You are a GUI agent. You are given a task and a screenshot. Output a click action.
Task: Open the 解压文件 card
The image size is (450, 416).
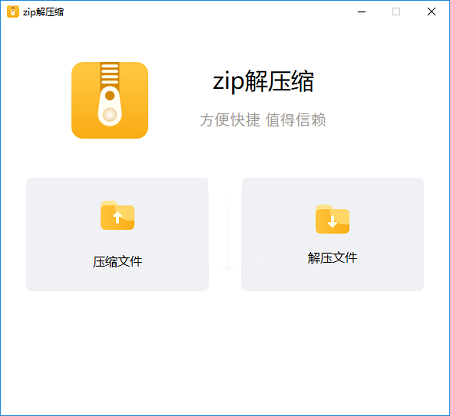click(332, 234)
